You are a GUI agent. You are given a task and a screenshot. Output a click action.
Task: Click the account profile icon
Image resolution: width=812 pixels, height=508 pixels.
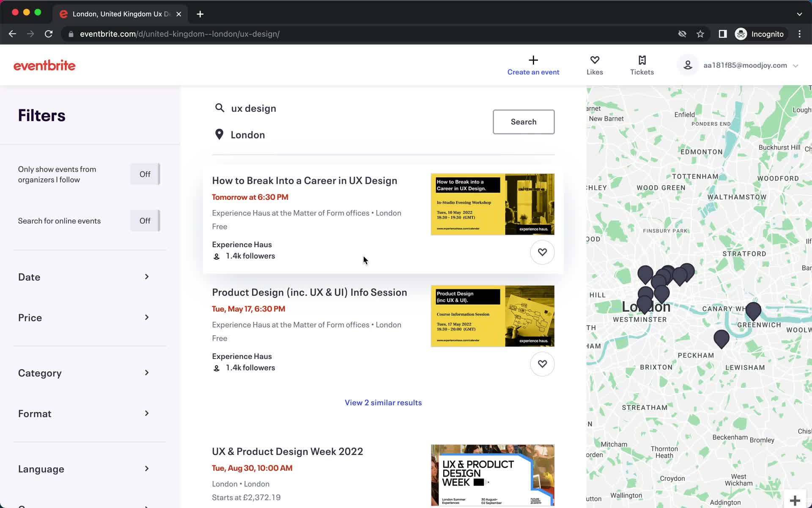[x=688, y=65]
